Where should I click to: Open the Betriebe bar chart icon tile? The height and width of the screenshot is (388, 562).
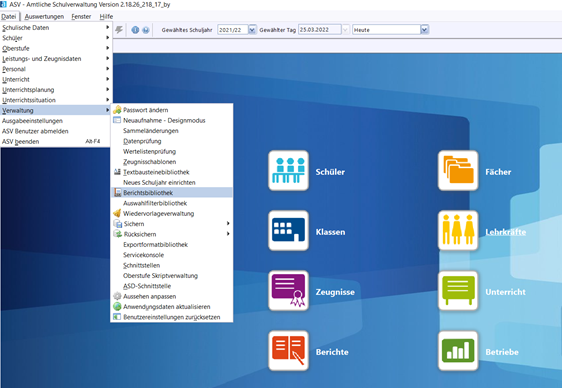click(x=458, y=351)
